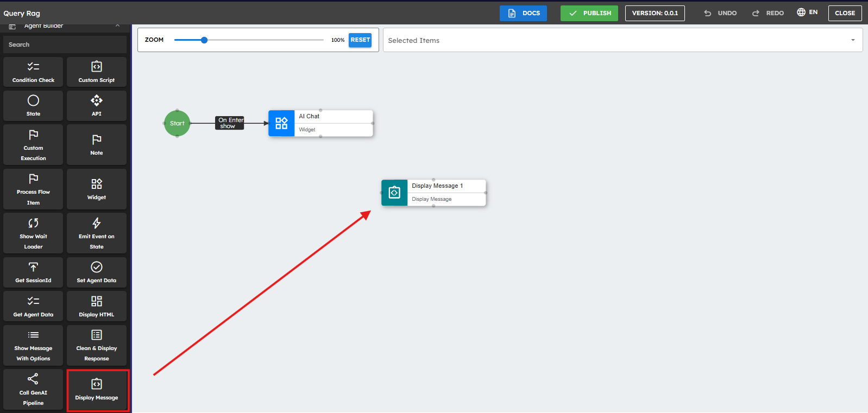Open the Selected Items dropdown
Image resolution: width=868 pixels, height=413 pixels.
pos(622,40)
